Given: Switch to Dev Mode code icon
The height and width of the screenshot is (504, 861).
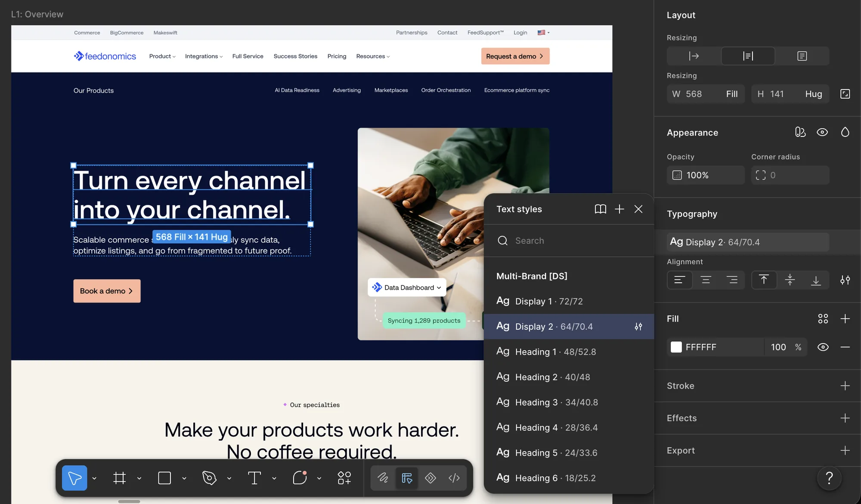Looking at the screenshot, I should [454, 478].
